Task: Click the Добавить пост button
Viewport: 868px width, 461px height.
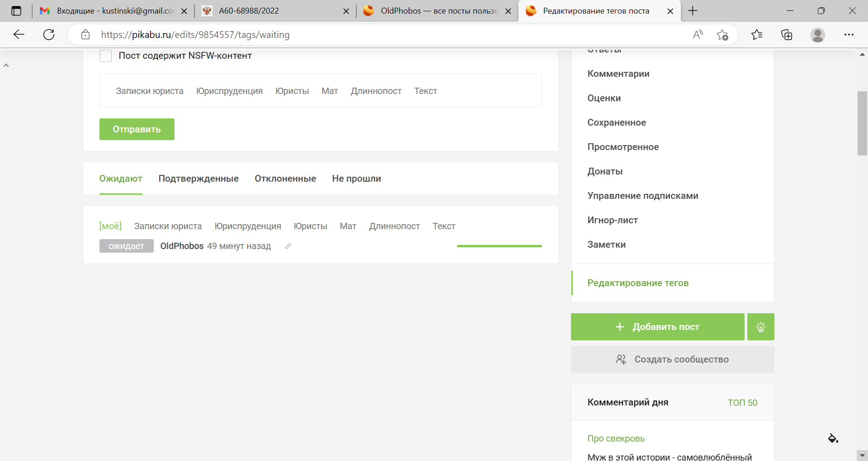Action: [x=657, y=327]
